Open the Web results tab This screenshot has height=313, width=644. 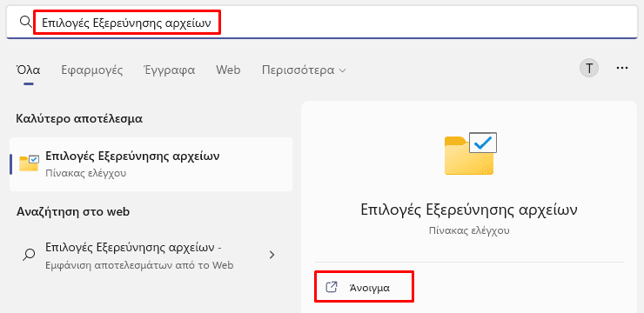pyautogui.click(x=228, y=70)
